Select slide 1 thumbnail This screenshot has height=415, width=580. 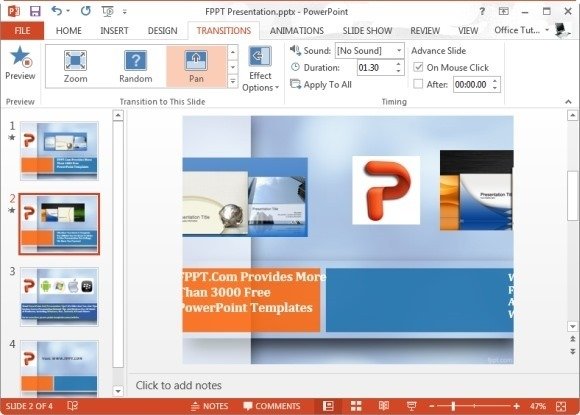point(59,151)
